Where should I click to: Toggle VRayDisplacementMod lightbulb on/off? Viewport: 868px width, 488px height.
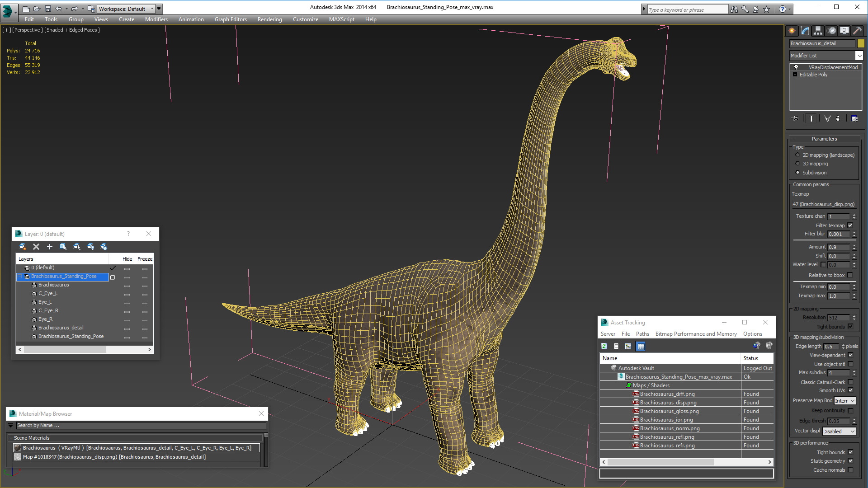pos(796,67)
